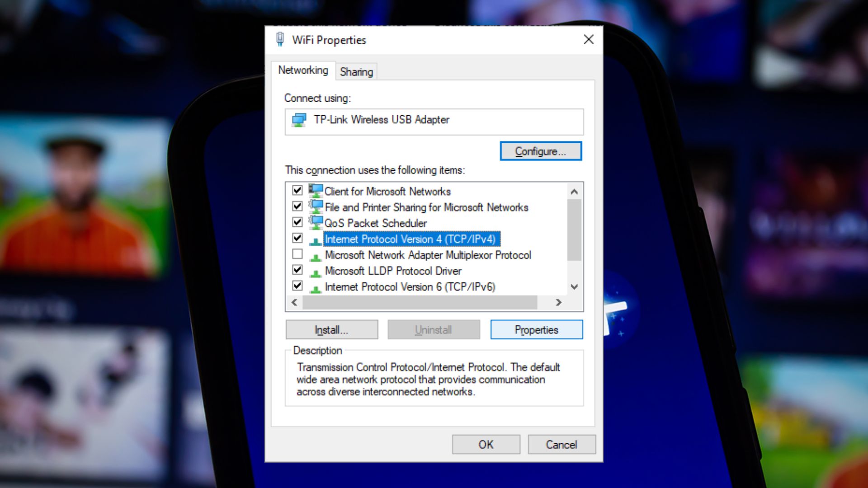868x488 pixels.
Task: Open Properties for the selected item
Action: click(x=537, y=330)
